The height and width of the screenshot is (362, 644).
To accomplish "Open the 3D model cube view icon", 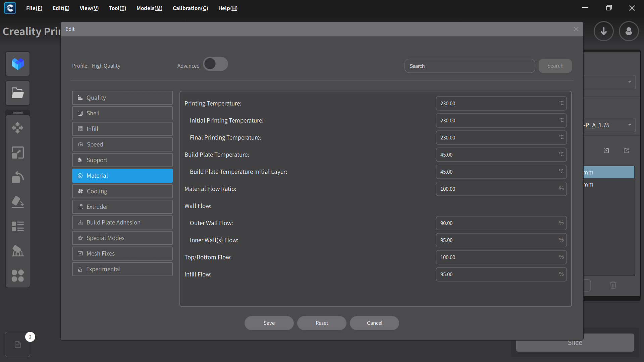I will click(18, 64).
